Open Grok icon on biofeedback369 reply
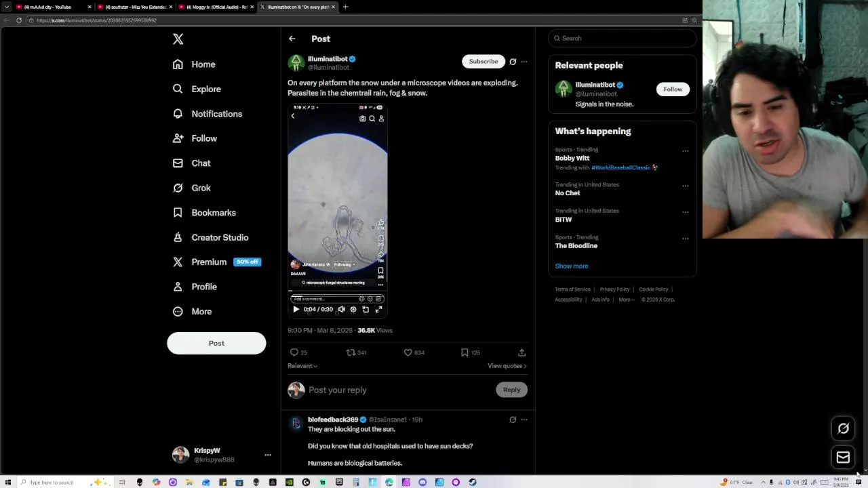The height and width of the screenshot is (488, 868). pyautogui.click(x=513, y=420)
